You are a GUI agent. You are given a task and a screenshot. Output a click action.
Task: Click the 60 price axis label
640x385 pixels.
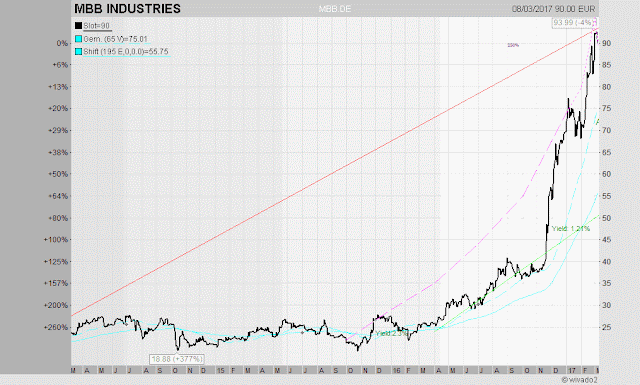tap(607, 174)
